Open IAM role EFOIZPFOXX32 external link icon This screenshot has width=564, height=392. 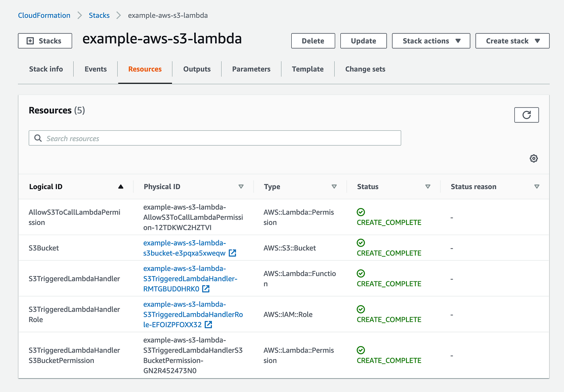[x=208, y=325]
